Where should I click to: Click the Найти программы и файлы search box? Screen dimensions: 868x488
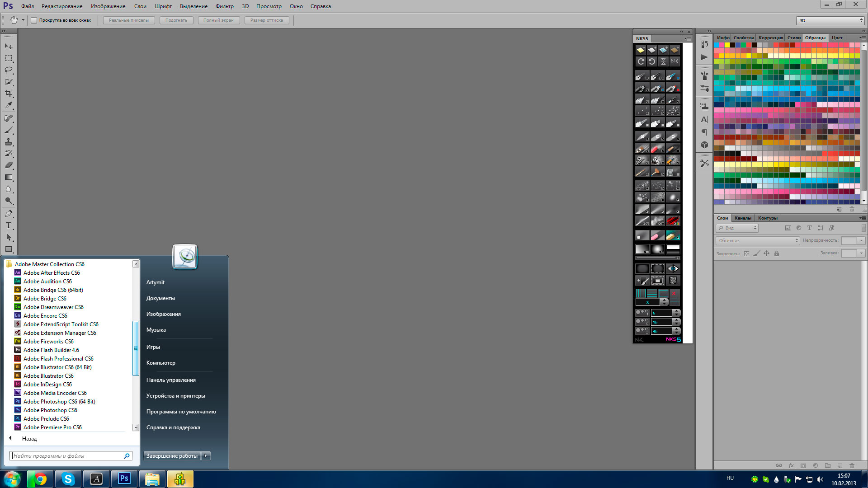coord(71,456)
